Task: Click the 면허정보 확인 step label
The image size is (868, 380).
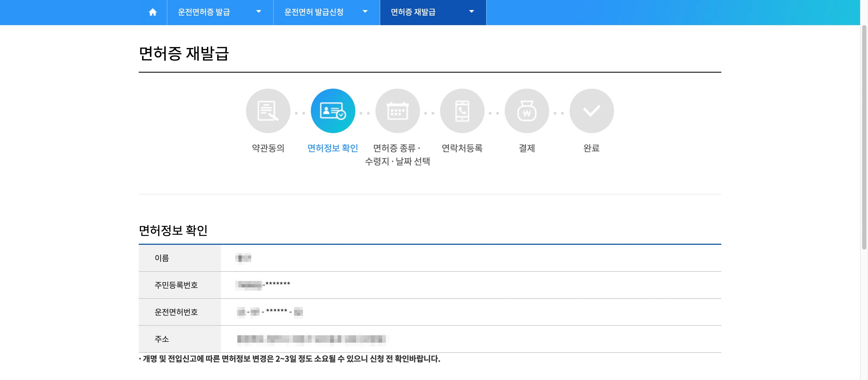Action: [x=333, y=148]
